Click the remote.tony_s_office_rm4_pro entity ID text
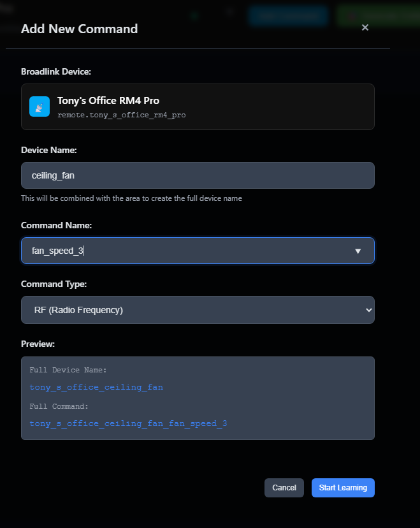Screen dimensions: 420x528 [121, 115]
